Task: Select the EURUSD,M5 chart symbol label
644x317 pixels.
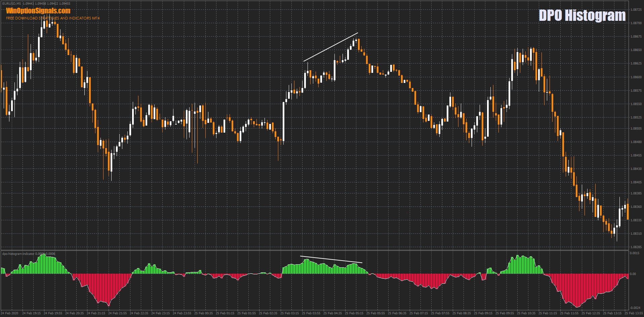Action: point(11,4)
